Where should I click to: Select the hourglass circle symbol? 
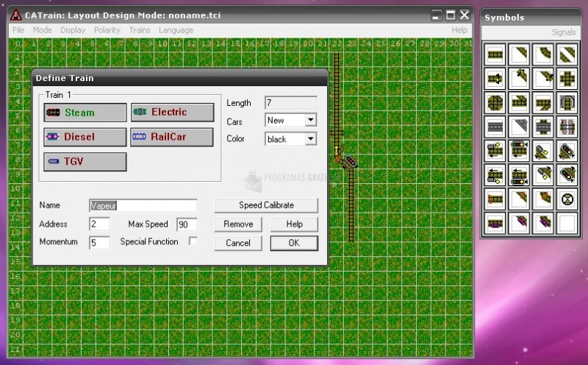[567, 199]
